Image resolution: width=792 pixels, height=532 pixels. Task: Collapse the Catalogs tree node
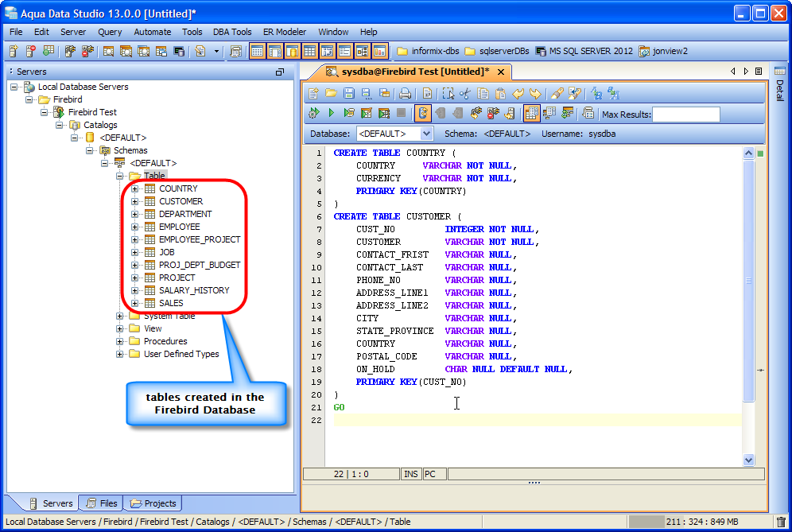tap(60, 125)
